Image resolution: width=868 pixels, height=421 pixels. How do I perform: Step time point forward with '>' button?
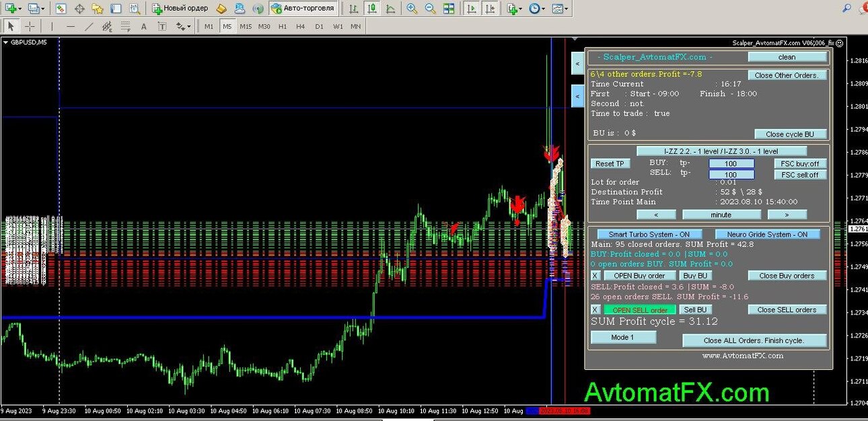click(787, 215)
